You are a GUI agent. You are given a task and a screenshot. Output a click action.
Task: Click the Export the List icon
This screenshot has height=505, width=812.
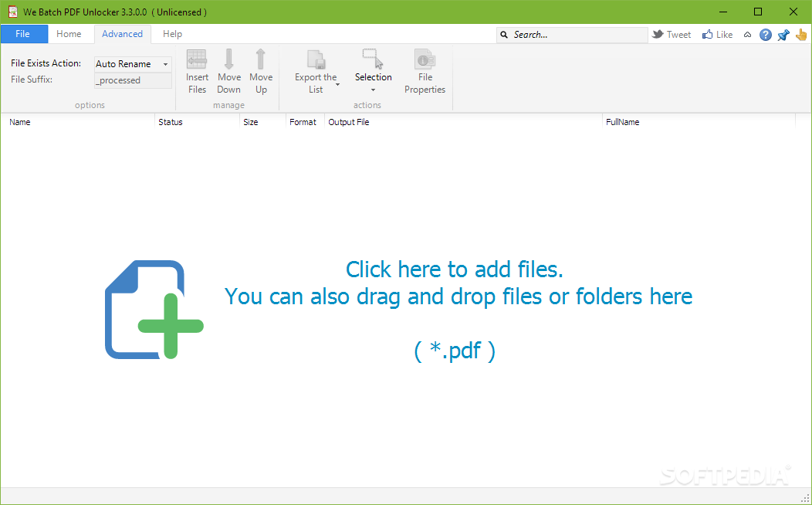click(x=316, y=59)
